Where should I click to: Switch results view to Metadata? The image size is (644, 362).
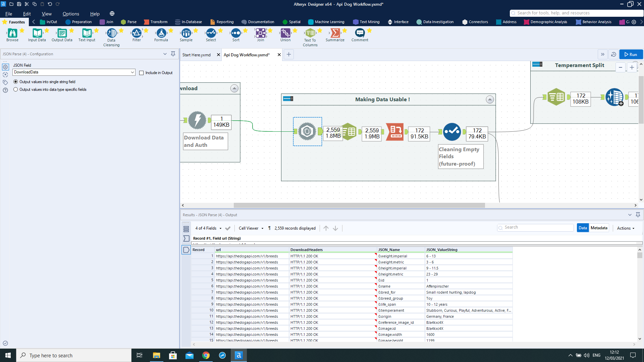[x=599, y=228]
